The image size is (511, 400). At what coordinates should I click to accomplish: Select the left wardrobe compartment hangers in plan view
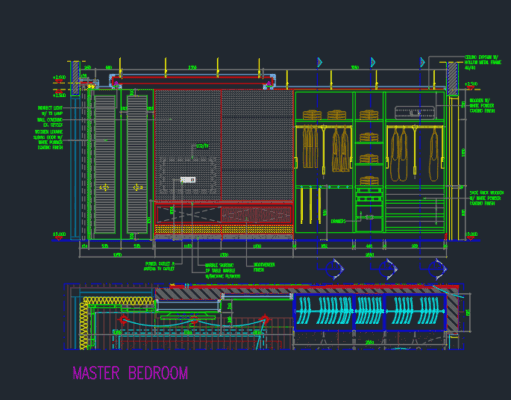coord(324,311)
